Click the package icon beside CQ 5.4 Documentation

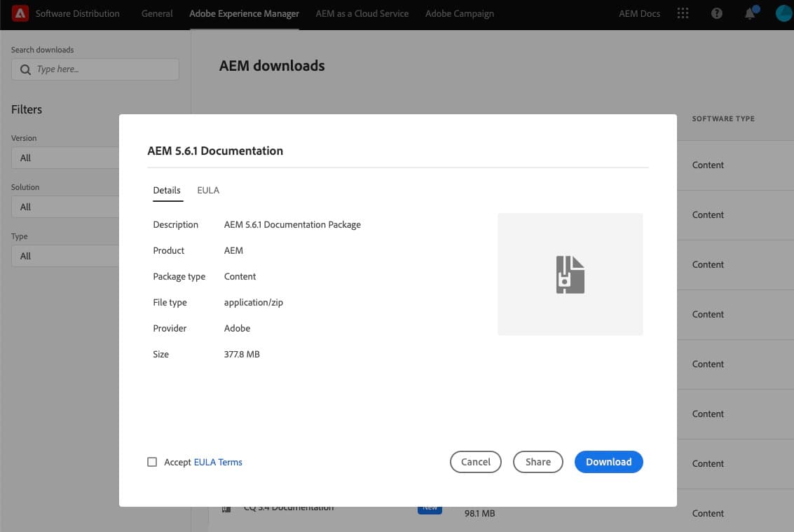[226, 506]
